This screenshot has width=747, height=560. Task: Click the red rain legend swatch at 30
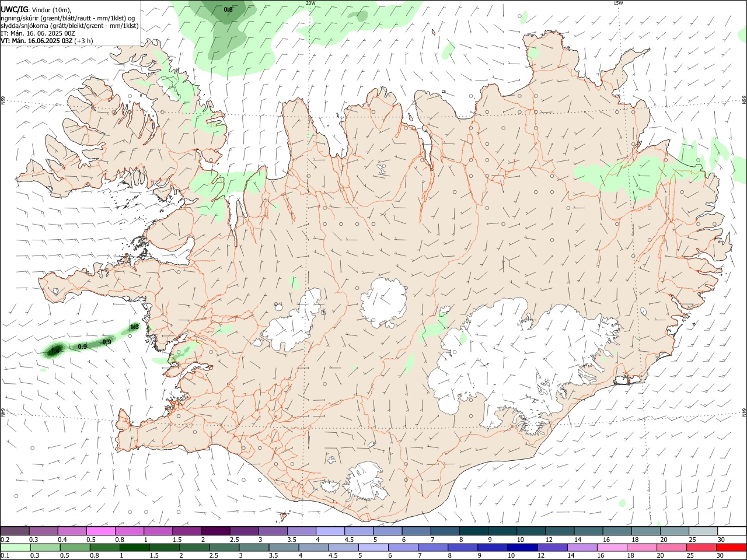(731, 547)
